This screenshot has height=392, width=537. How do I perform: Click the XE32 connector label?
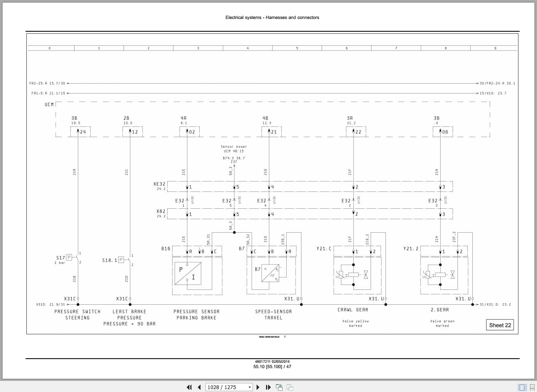pyautogui.click(x=159, y=184)
